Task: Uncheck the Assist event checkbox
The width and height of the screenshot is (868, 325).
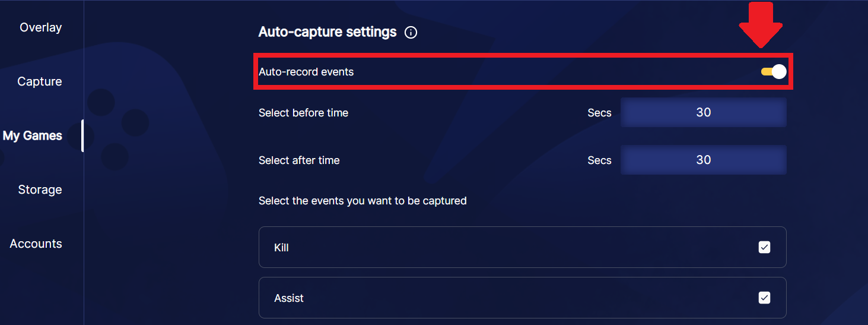Action: point(764,298)
